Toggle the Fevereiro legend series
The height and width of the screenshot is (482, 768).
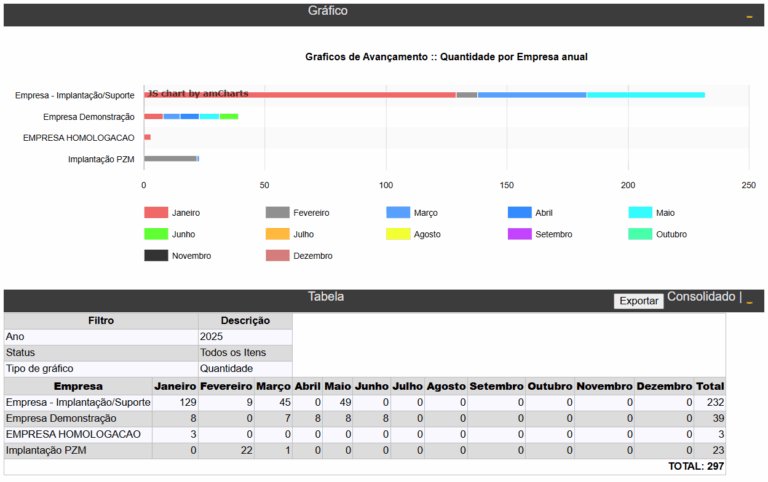pyautogui.click(x=278, y=213)
